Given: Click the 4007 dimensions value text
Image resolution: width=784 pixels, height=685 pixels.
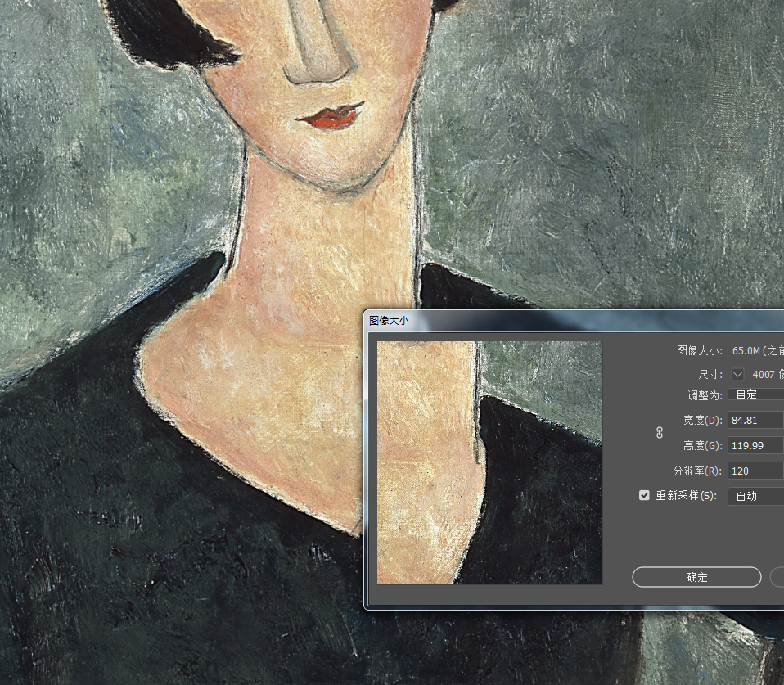Looking at the screenshot, I should pos(764,375).
